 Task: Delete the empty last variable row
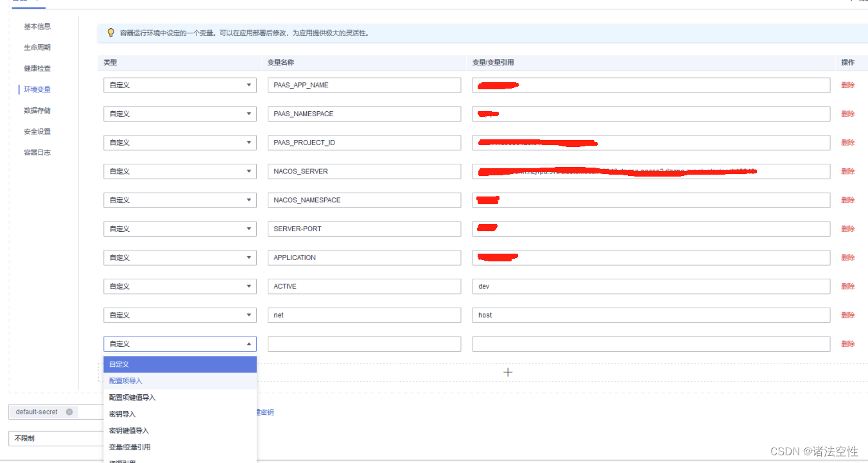coord(848,344)
